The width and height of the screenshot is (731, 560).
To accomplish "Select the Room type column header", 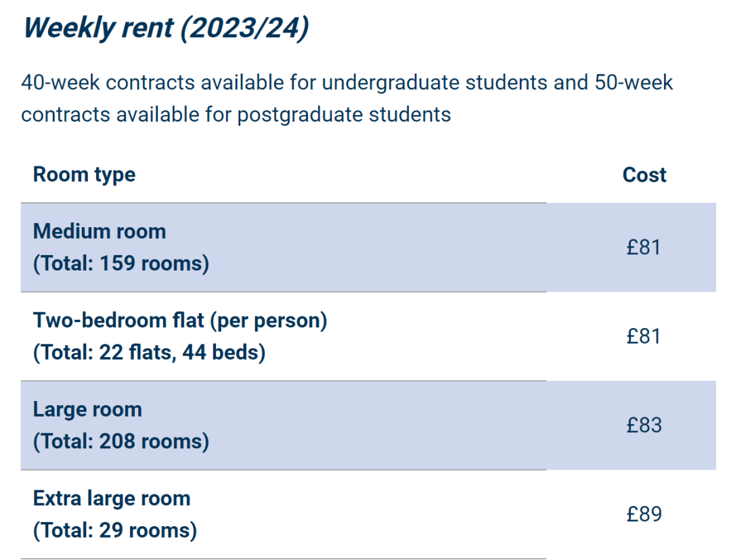I will pos(85,175).
